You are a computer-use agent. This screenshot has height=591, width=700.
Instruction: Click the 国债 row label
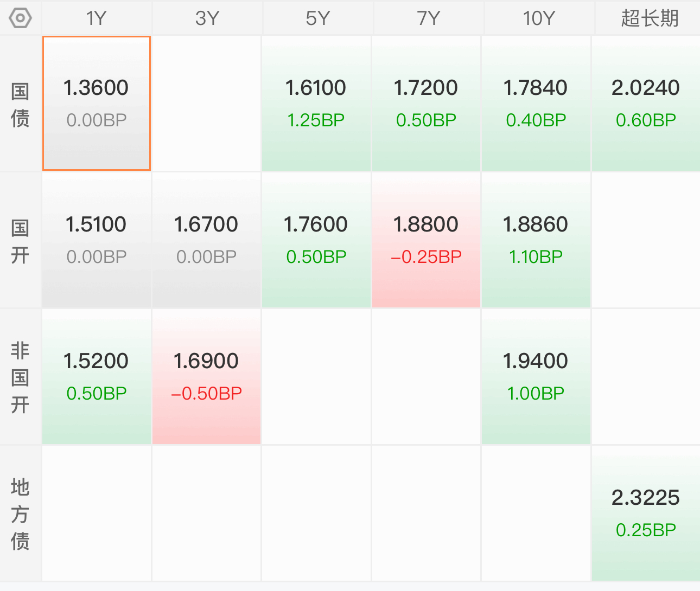coord(20,104)
